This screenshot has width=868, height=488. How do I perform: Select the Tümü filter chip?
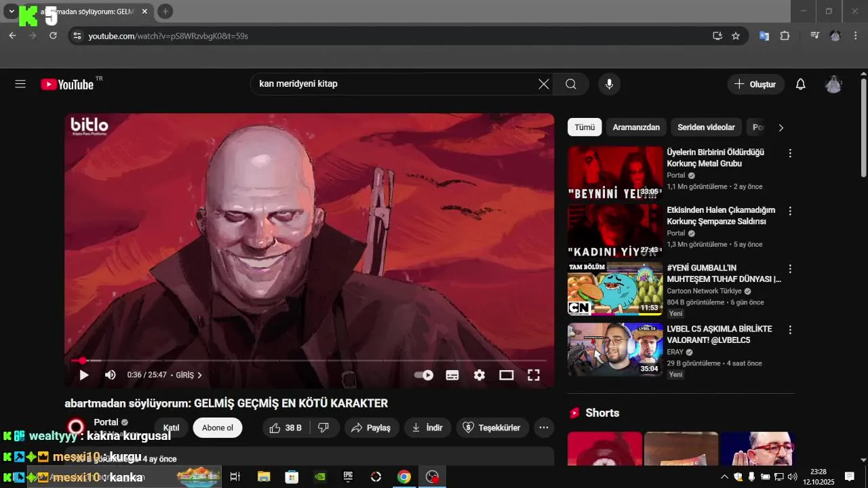click(585, 127)
